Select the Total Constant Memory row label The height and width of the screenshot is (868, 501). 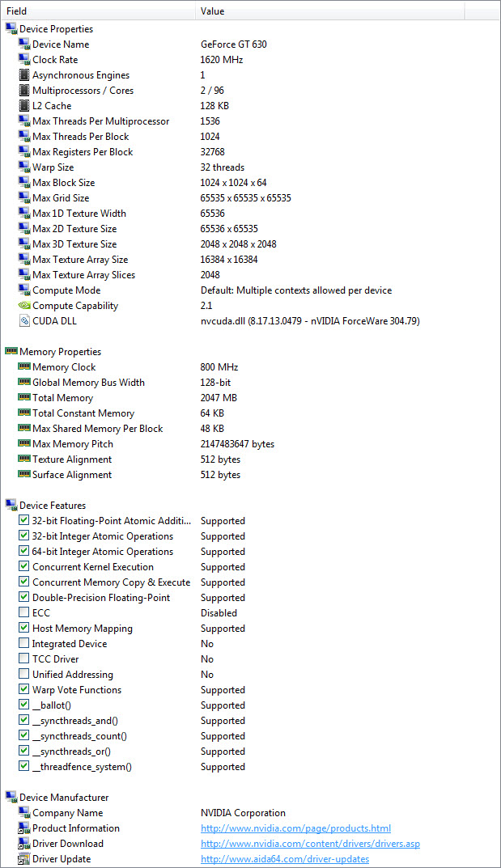click(x=83, y=413)
